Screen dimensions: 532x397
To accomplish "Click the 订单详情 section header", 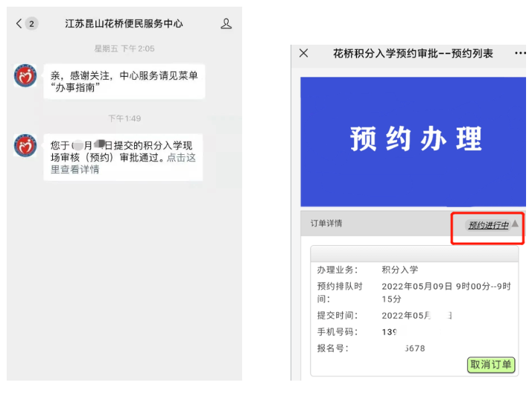I will click(326, 223).
